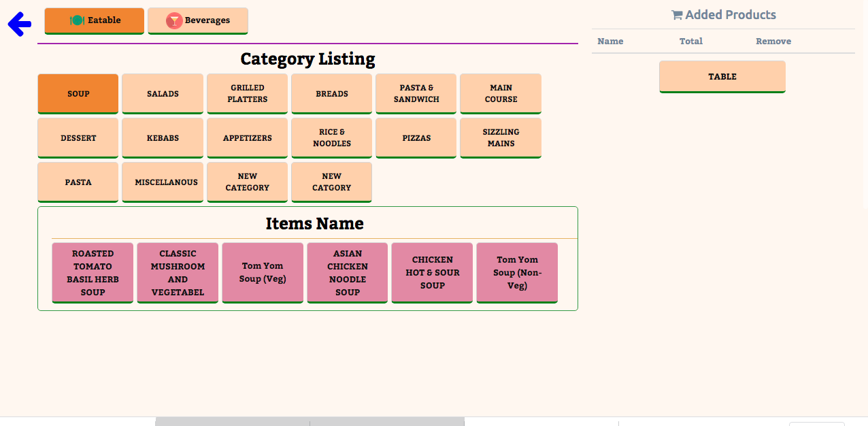
Task: Add Roasted Tomato Basil Herb Soup item
Action: click(x=93, y=273)
